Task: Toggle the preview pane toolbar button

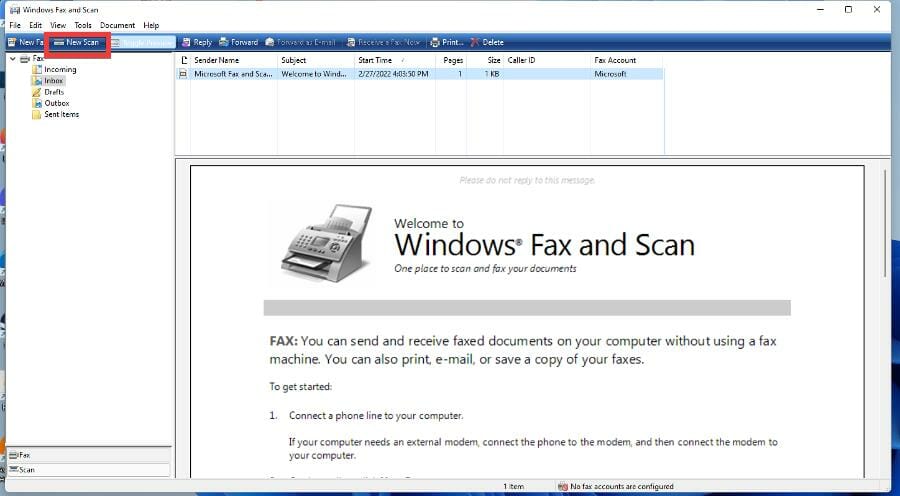Action: click(142, 42)
